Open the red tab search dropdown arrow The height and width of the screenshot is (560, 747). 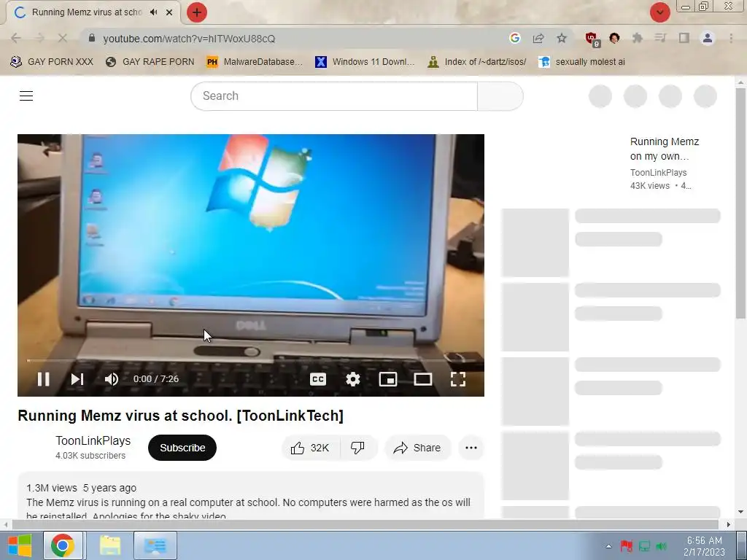(659, 12)
